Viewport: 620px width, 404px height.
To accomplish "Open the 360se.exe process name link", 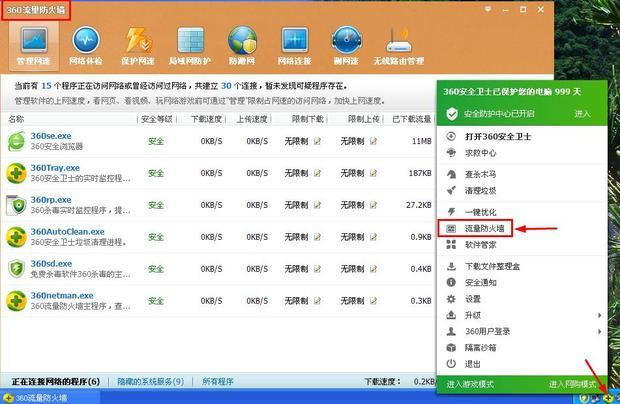I will 51,136.
